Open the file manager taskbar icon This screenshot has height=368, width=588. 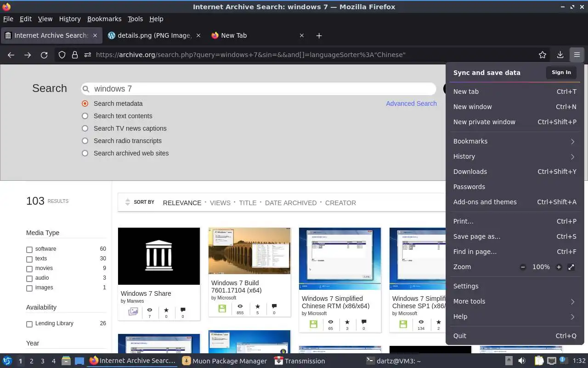pyautogui.click(x=66, y=361)
